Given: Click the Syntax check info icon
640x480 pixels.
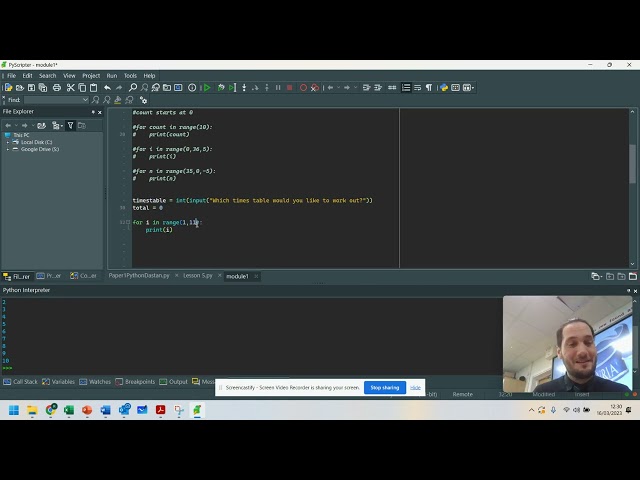Looking at the screenshot, I should [192, 87].
